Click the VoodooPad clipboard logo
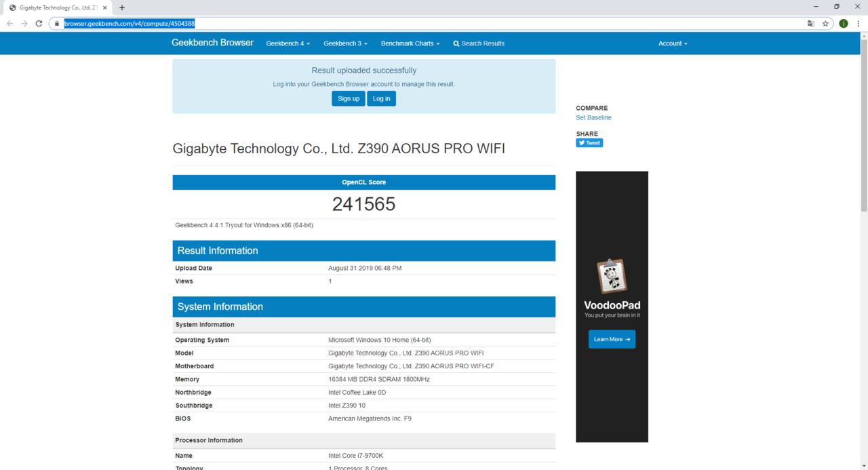Image resolution: width=868 pixels, height=470 pixels. point(612,277)
